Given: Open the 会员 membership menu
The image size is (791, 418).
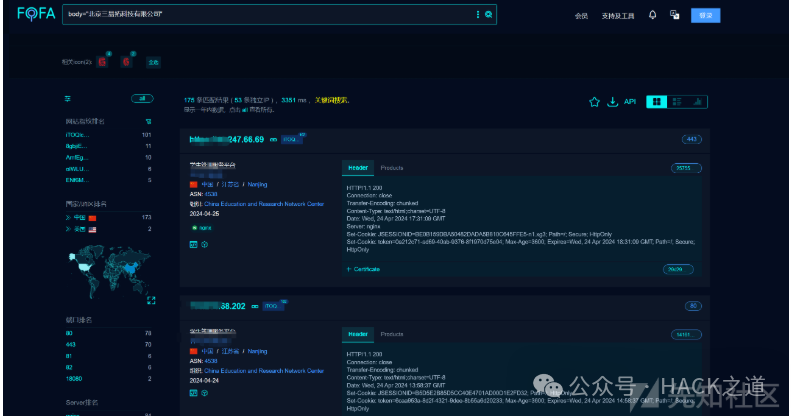Looking at the screenshot, I should tap(581, 16).
